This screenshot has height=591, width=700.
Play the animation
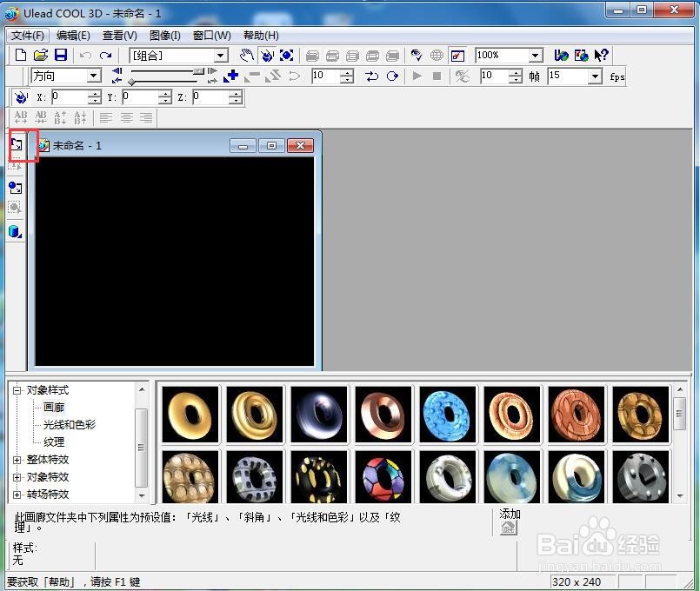click(x=417, y=76)
